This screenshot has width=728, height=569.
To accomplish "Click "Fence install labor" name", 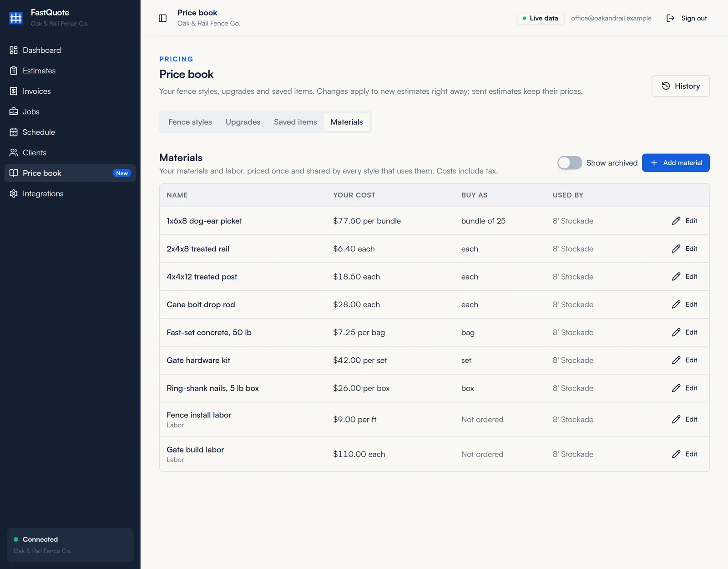I will [x=199, y=415].
